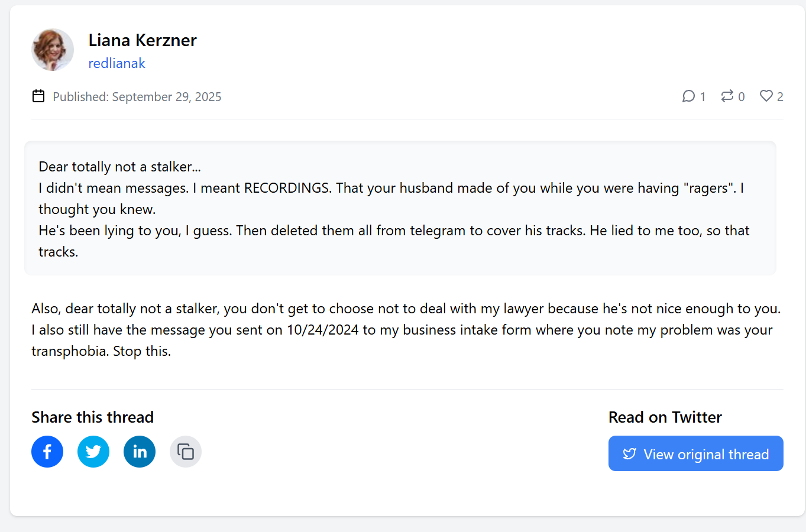Click the reply count speech bubble icon

[688, 96]
